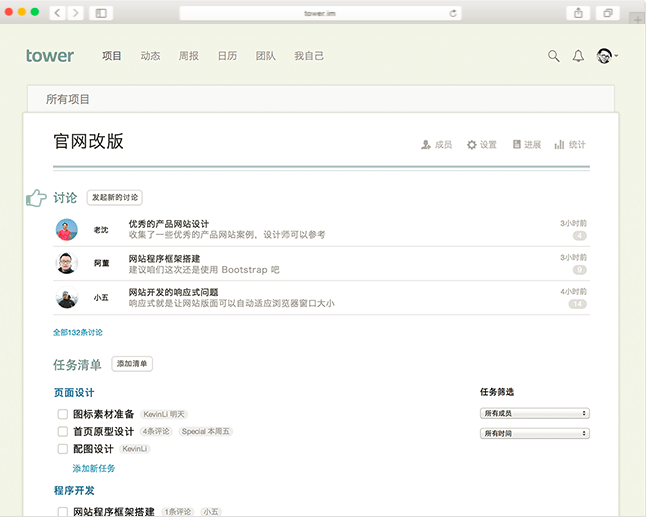Toggle Safari sidebar icon

[x=101, y=13]
